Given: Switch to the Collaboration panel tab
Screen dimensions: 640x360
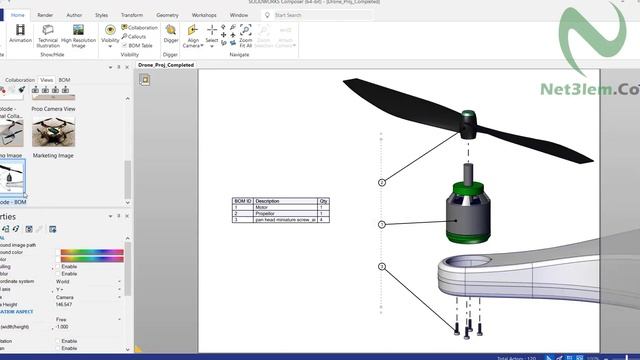Looking at the screenshot, I should (20, 80).
